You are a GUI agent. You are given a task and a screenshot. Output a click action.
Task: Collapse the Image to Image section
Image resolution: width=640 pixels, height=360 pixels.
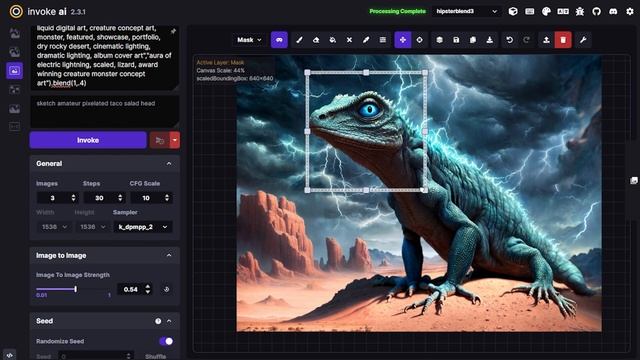(x=169, y=256)
